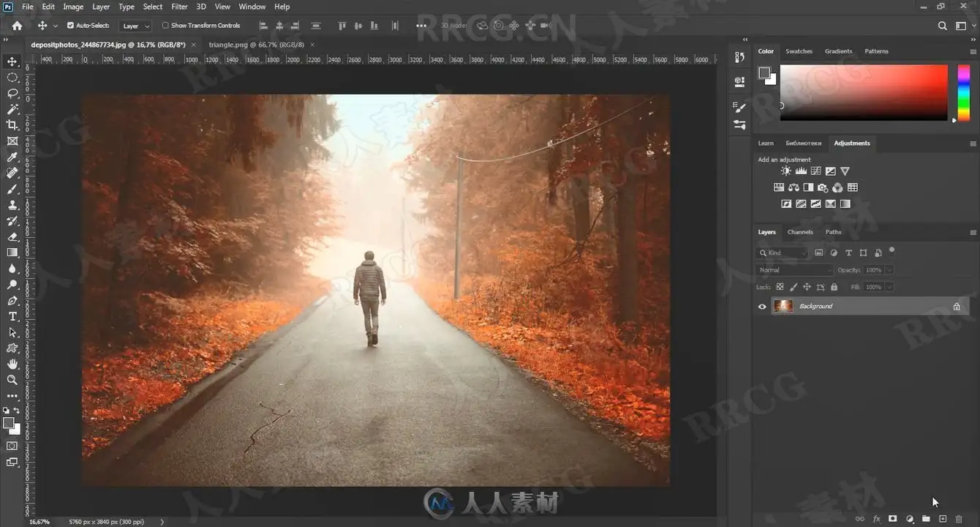Switch to the Swatches tab
Viewport: 980px width, 527px height.
799,51
